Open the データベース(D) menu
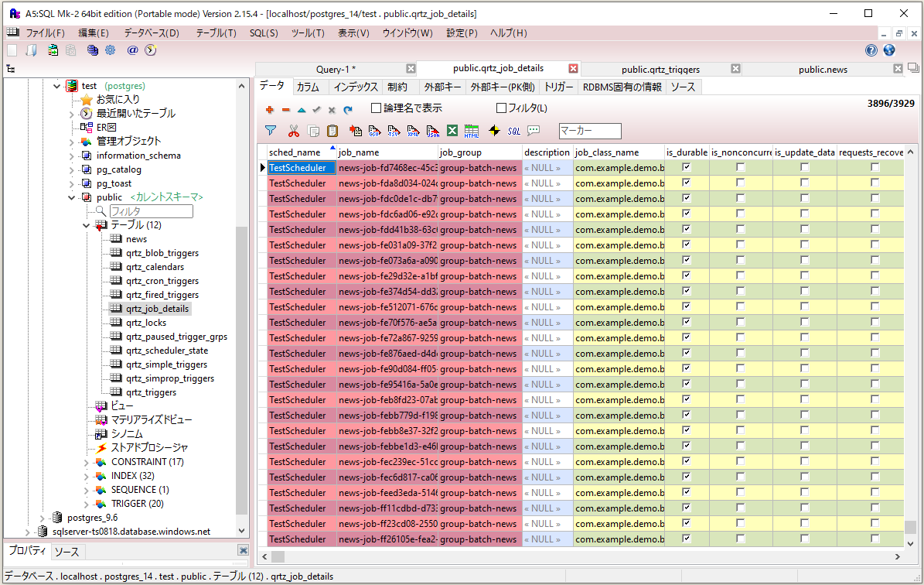924x585 pixels. coord(151,32)
